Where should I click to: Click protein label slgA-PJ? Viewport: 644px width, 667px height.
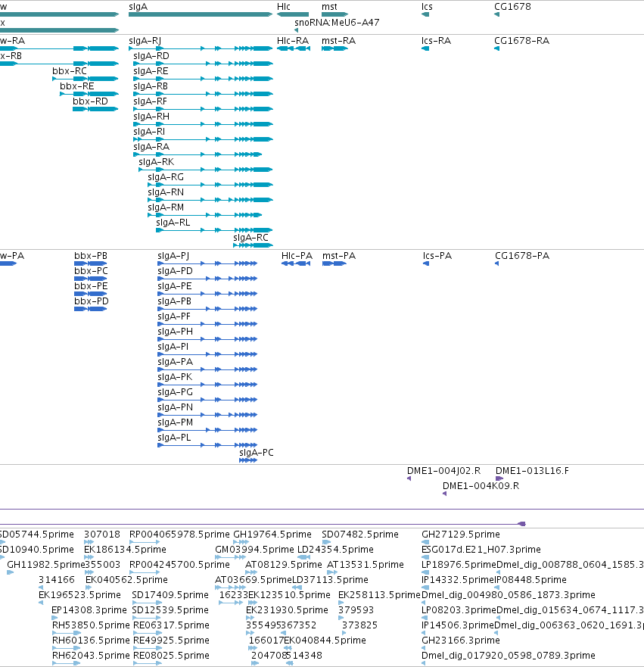click(173, 257)
